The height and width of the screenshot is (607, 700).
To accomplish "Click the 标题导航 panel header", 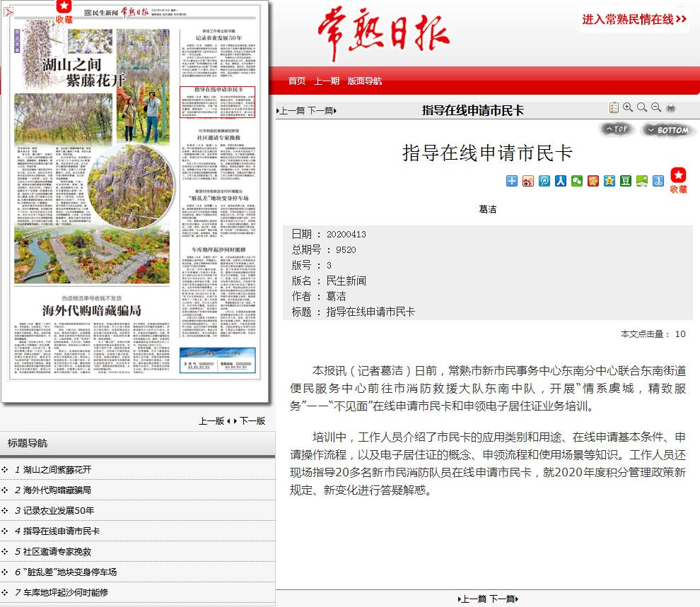I will pos(137,443).
